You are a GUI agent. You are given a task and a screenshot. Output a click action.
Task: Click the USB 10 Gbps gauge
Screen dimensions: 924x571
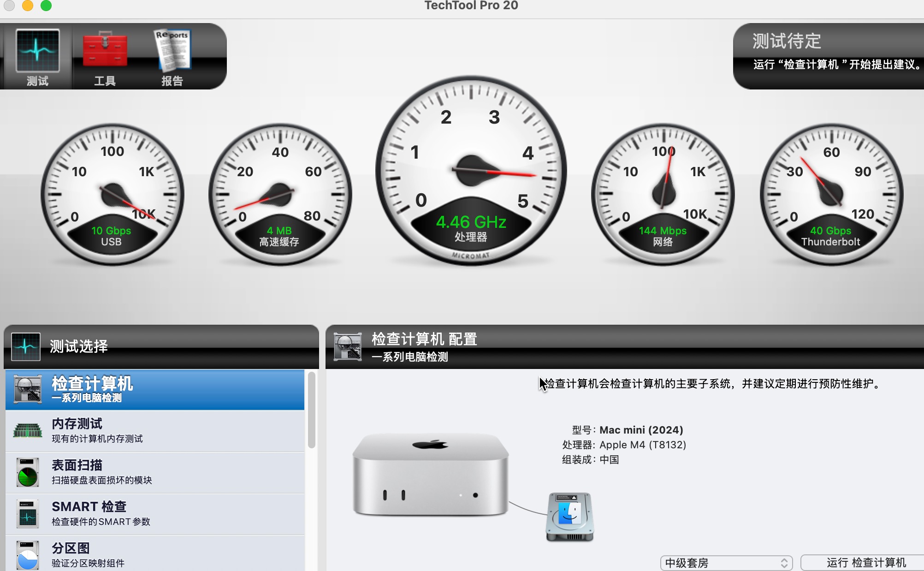(112, 194)
